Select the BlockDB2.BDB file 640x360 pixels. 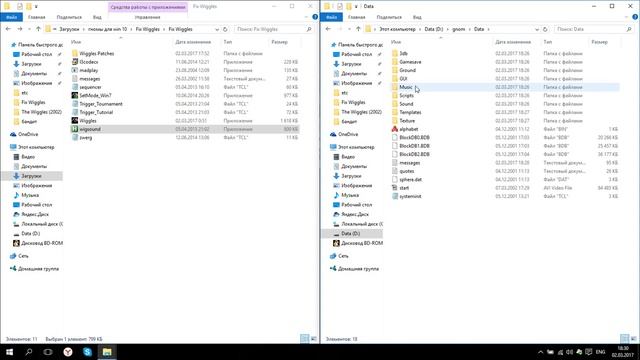tap(414, 154)
